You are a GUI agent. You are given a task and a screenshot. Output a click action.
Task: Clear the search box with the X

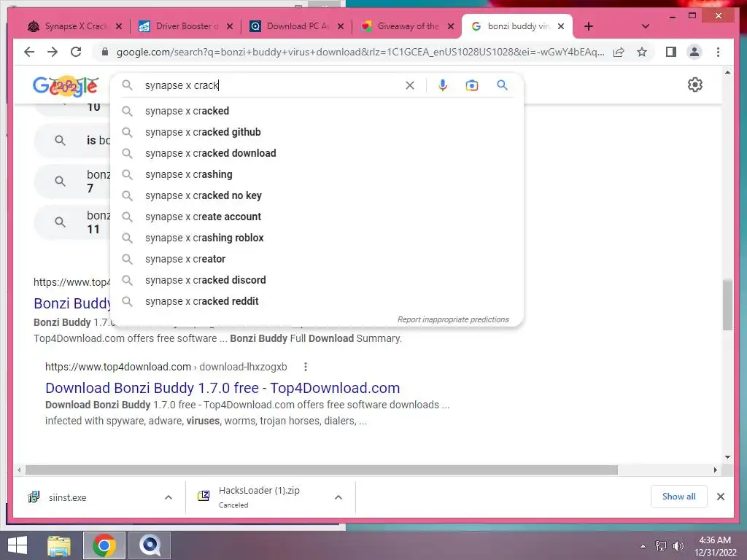pos(410,85)
